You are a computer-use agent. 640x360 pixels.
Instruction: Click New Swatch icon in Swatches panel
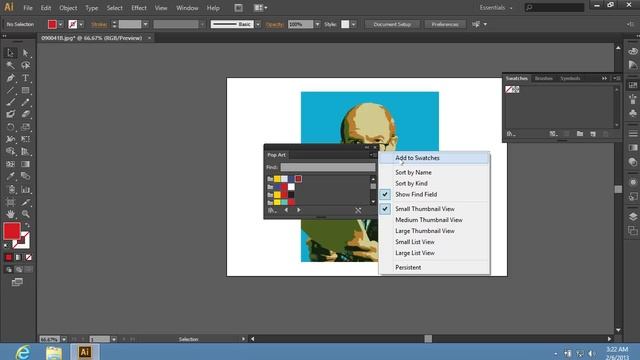coord(593,134)
